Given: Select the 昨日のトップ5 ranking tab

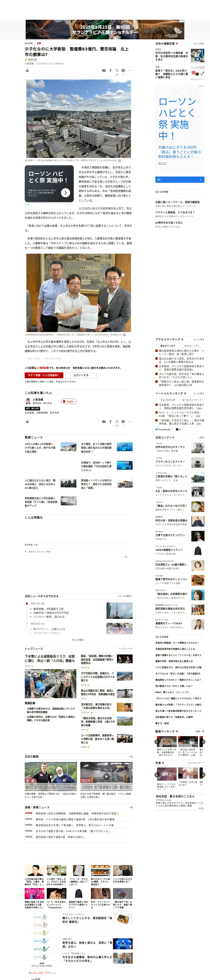Looking at the screenshot, I should click(x=192, y=346).
